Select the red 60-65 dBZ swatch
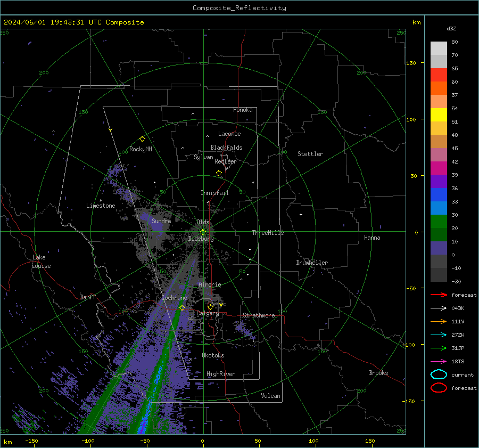This screenshot has height=448, width=479. 439,75
